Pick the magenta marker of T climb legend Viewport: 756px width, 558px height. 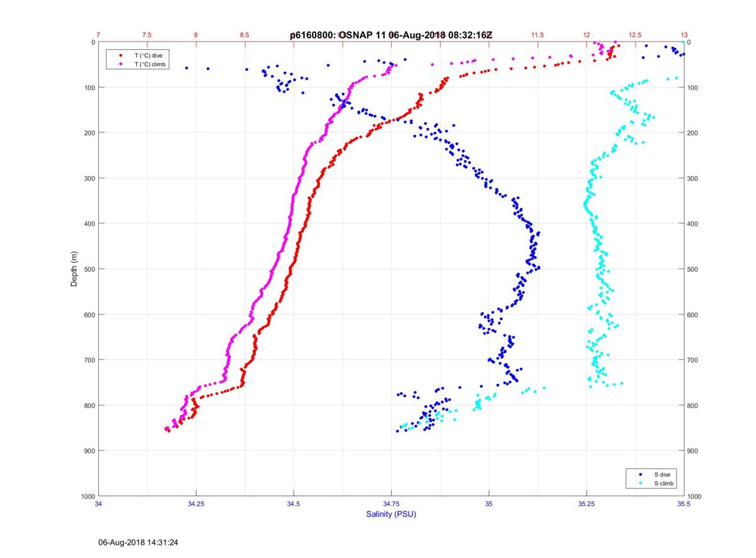120,64
